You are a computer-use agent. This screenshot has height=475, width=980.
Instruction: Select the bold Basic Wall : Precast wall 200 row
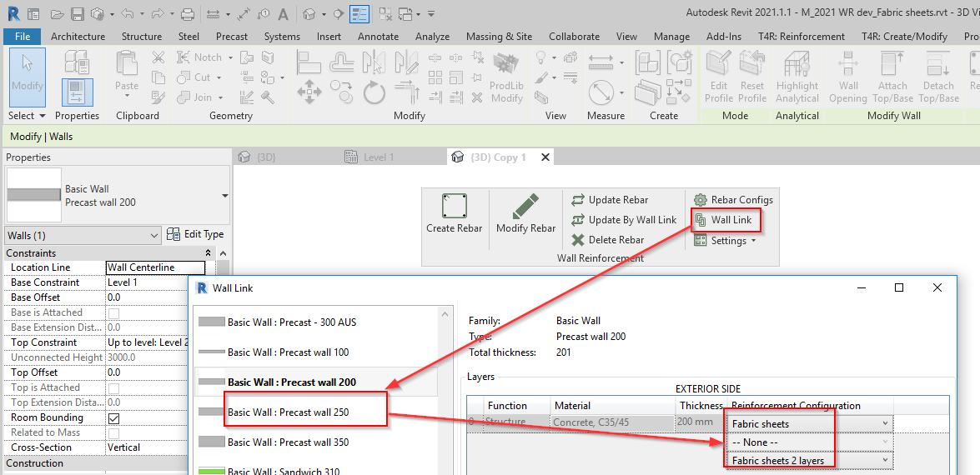316,382
